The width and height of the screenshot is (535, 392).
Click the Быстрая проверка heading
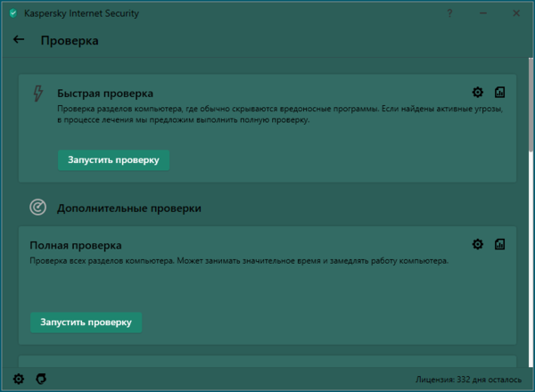click(x=105, y=94)
